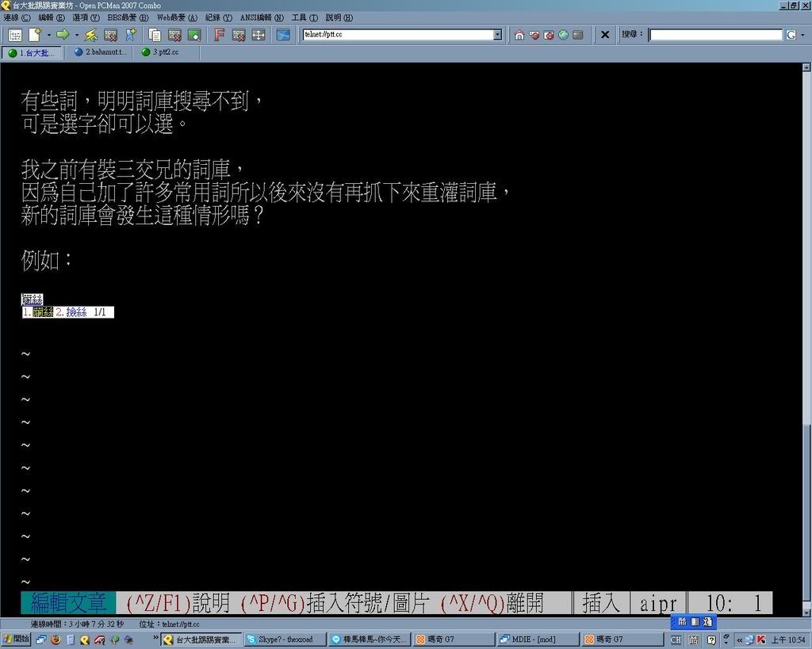Click the copy icon in toolbar
The image size is (812, 649).
[x=155, y=35]
